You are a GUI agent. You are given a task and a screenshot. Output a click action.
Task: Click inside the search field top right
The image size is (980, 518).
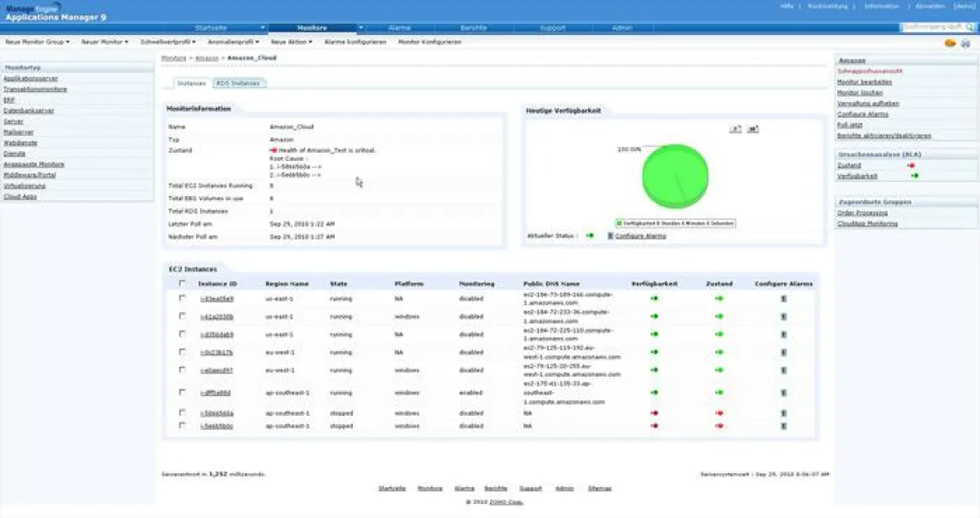[931, 27]
